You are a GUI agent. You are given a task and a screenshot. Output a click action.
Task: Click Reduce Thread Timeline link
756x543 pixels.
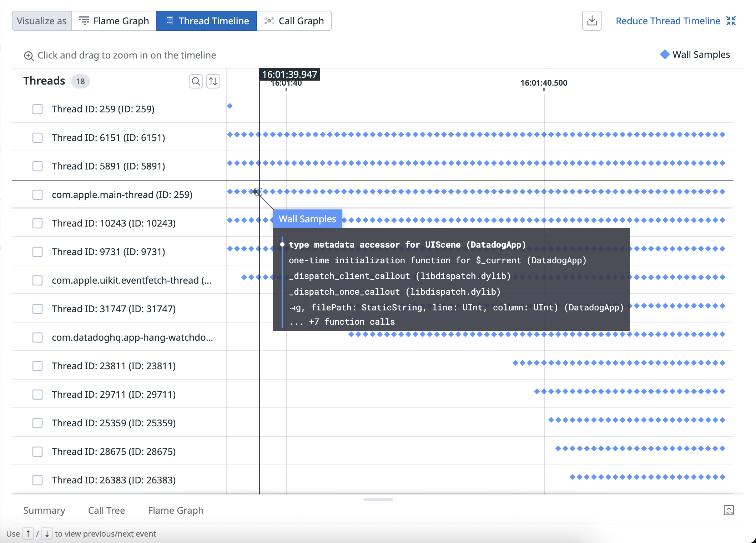tap(668, 21)
